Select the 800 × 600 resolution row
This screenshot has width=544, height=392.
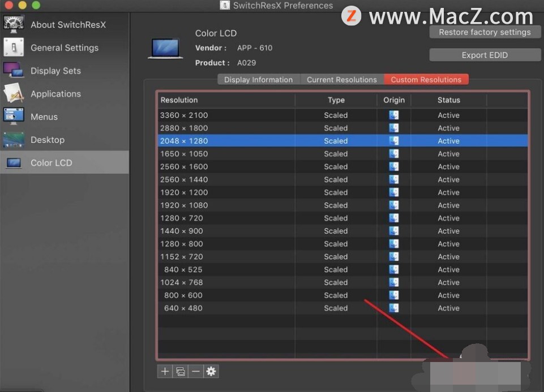pyautogui.click(x=343, y=295)
